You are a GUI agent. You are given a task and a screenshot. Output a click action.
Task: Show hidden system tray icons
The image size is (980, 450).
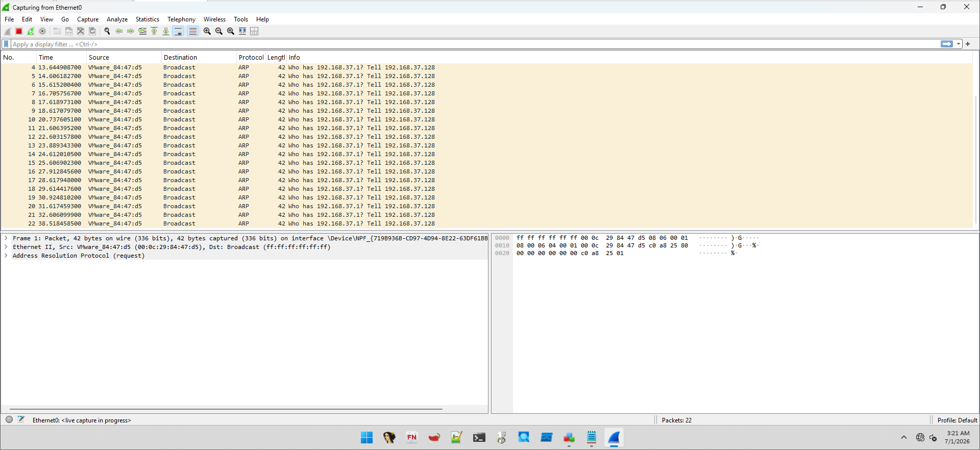tap(904, 437)
